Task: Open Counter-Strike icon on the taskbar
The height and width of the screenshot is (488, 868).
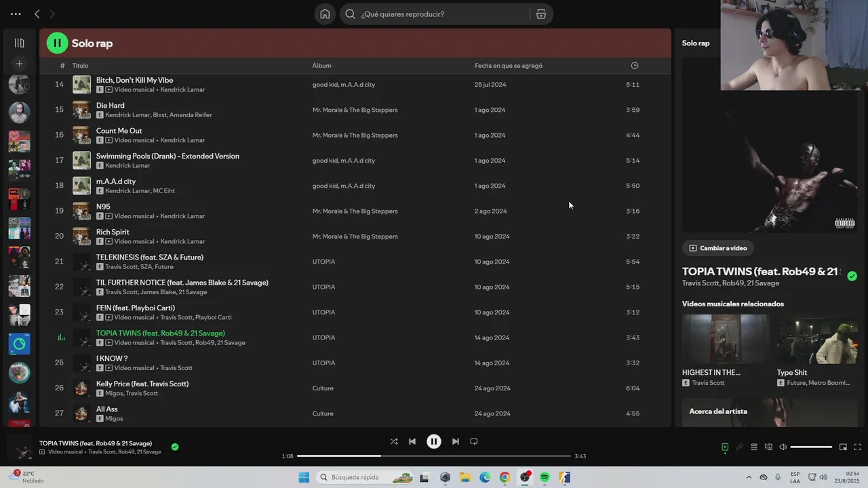Action: (x=564, y=477)
